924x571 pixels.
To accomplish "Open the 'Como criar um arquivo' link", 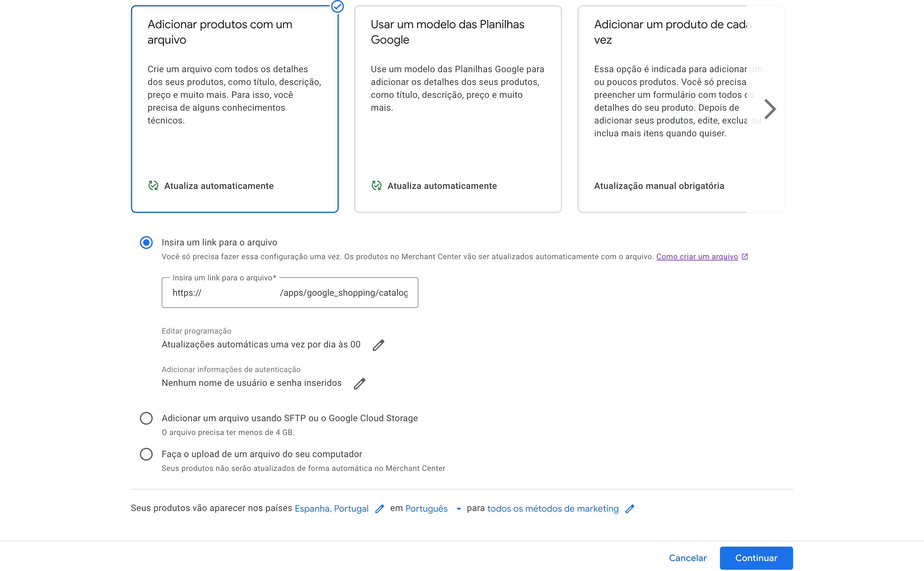I will pyautogui.click(x=697, y=257).
